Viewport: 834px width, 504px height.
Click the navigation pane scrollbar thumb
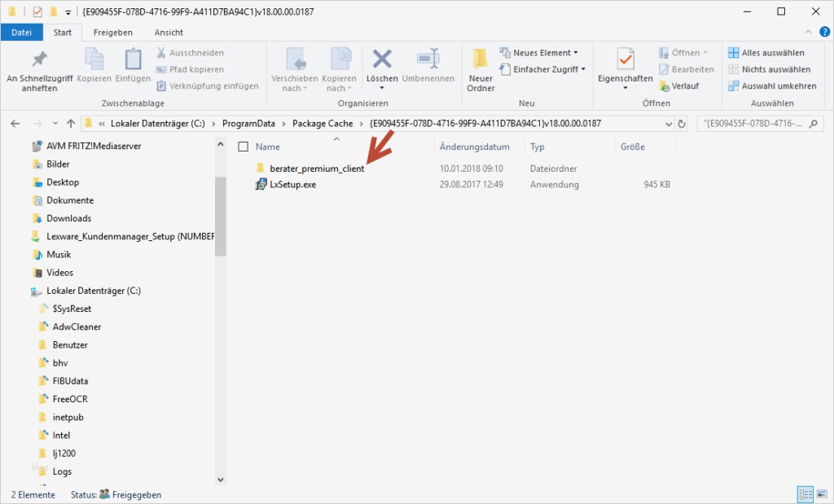coord(220,217)
